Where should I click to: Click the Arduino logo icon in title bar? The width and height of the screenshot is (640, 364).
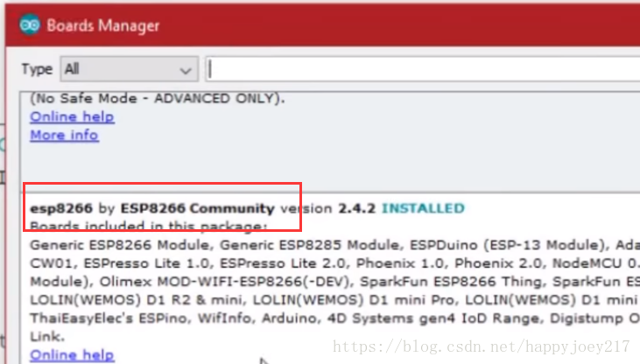30,24
